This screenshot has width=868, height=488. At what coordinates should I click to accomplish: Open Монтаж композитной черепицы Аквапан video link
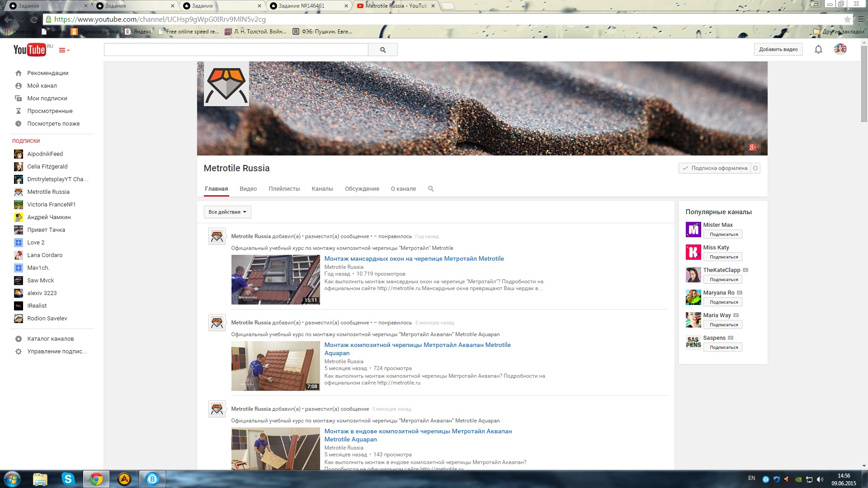tap(417, 349)
